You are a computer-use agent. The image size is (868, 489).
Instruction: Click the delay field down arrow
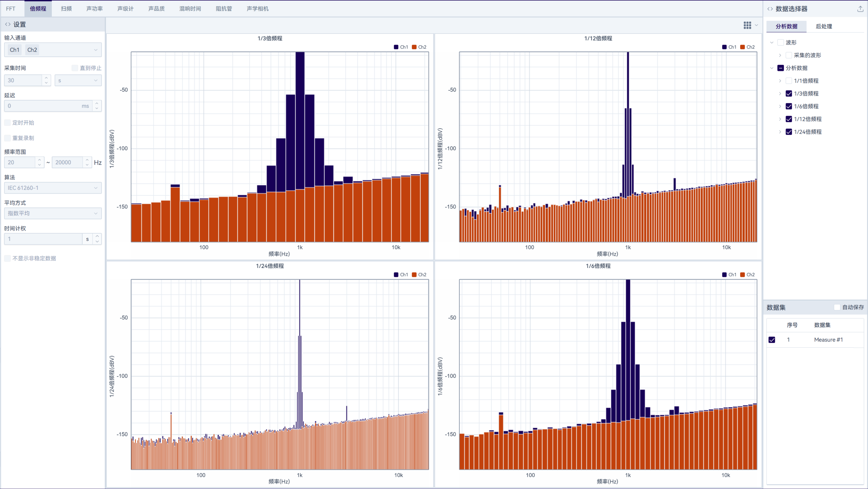coord(97,109)
